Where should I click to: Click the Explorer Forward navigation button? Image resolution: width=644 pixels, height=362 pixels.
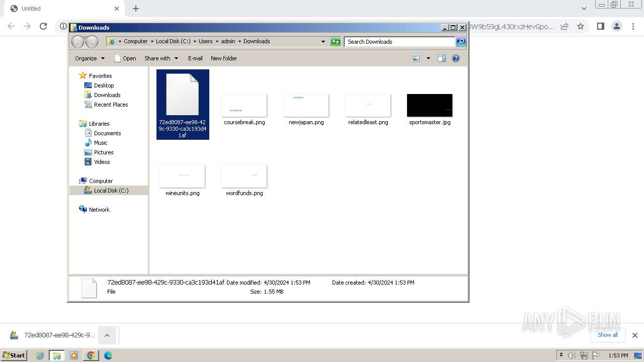click(92, 42)
